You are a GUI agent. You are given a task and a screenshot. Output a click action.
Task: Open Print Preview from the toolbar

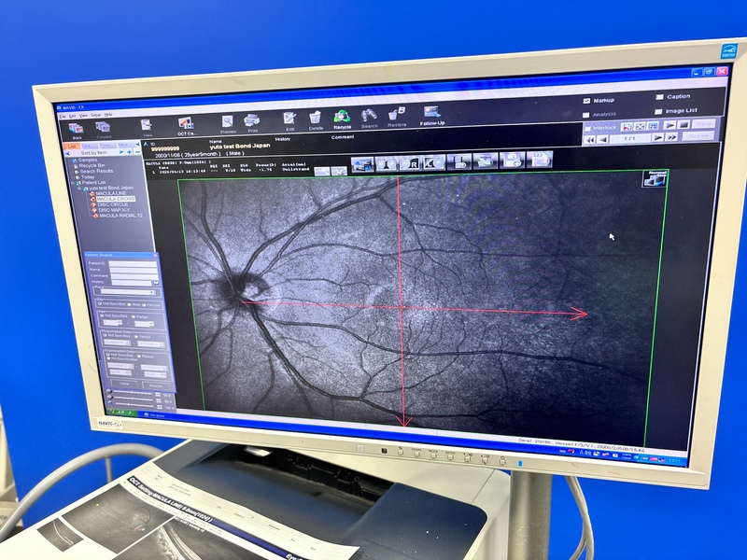(x=228, y=122)
